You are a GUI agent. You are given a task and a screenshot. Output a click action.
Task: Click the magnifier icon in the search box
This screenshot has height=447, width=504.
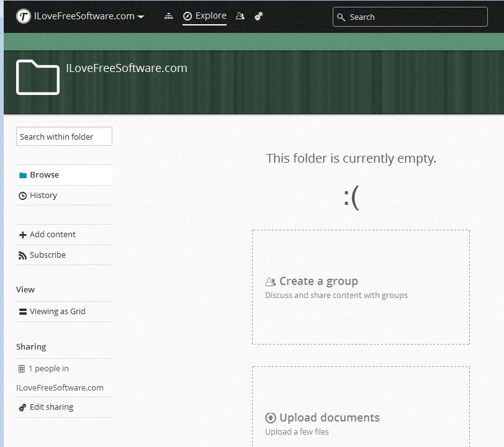click(x=341, y=17)
